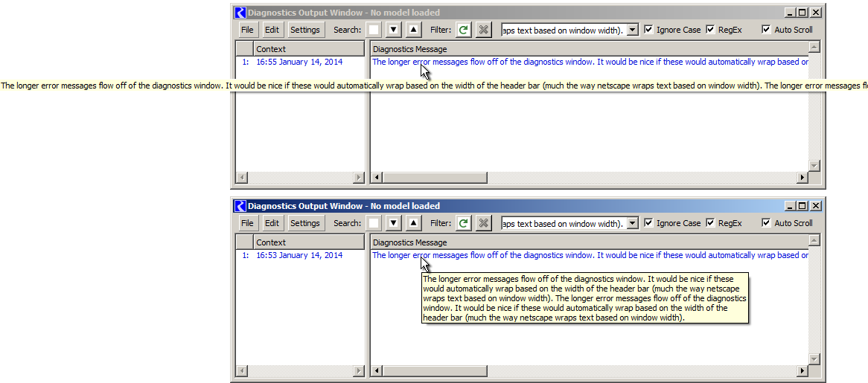Click Search field in top window

[374, 30]
